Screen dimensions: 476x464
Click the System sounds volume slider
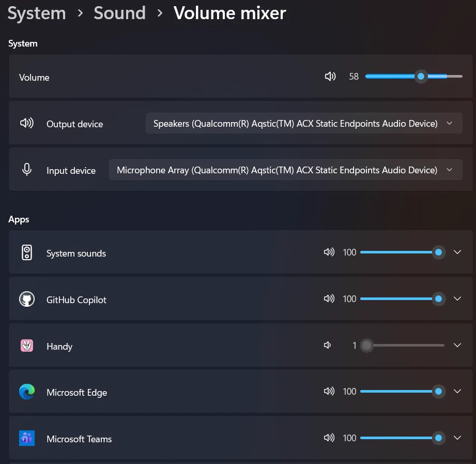402,252
